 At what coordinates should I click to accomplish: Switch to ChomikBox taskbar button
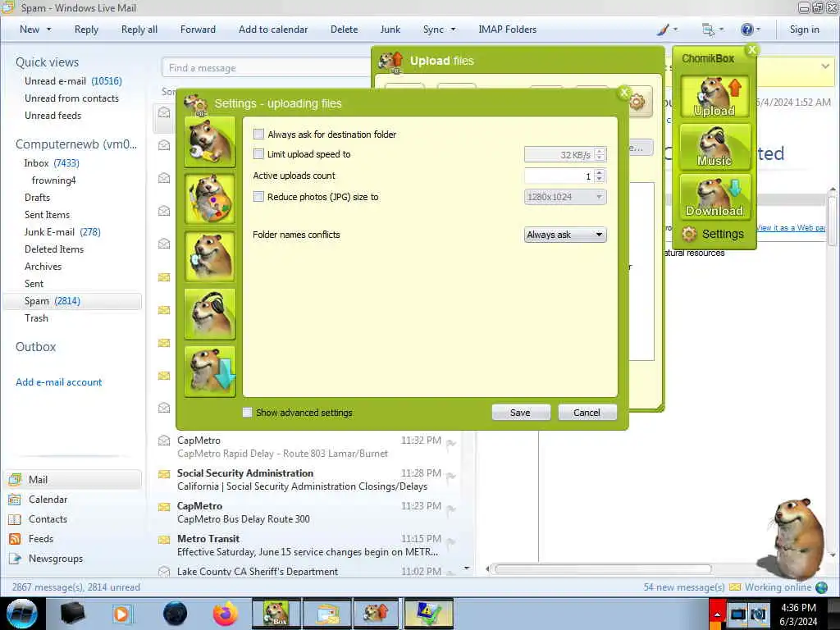click(x=276, y=614)
